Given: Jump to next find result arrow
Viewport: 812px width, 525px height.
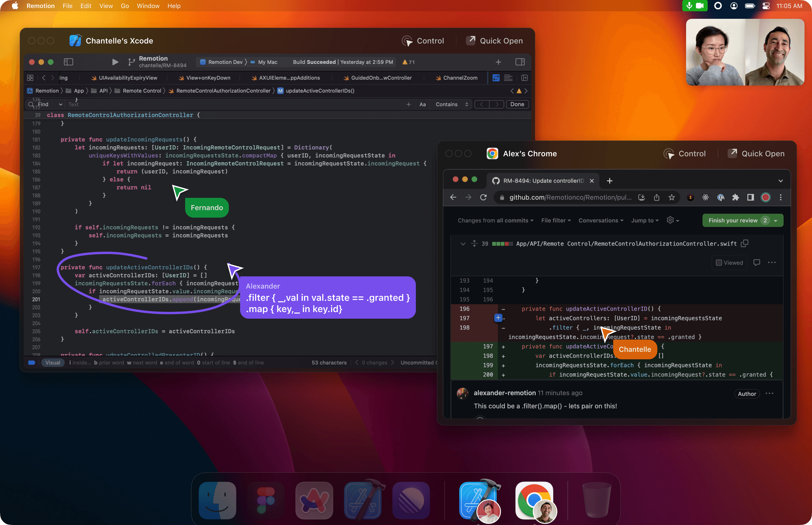Looking at the screenshot, I should [x=497, y=104].
